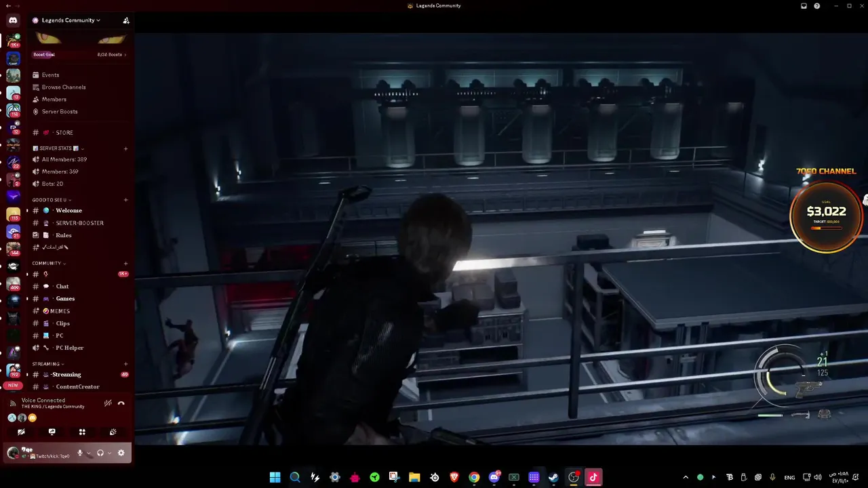Disconnect from voice with hang-up icon
868x488 pixels.
pyautogui.click(x=121, y=403)
